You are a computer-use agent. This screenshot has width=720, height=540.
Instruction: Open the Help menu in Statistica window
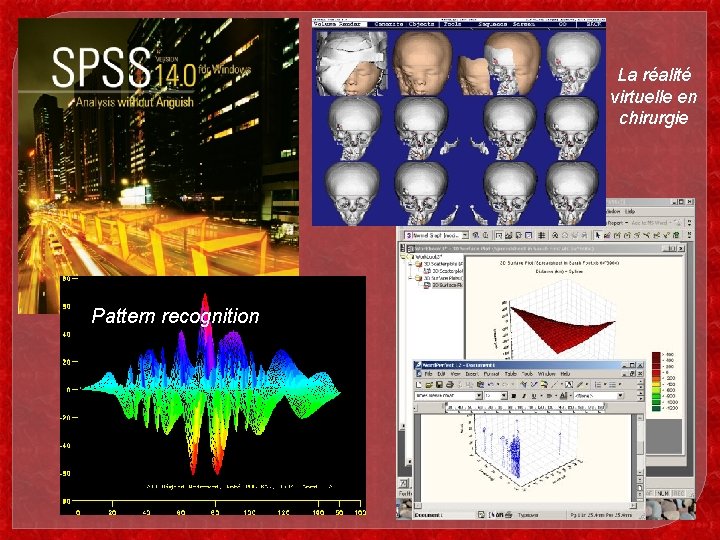(x=630, y=211)
